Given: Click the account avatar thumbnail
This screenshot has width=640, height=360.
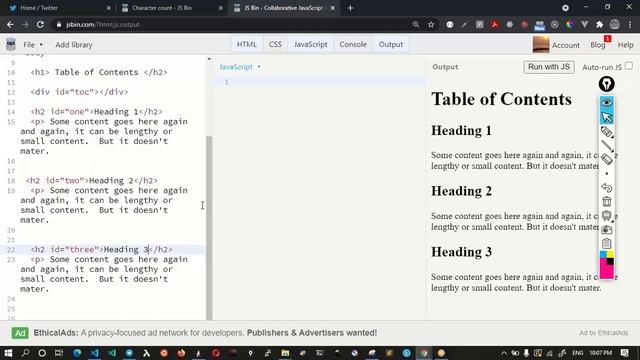Looking at the screenshot, I should pyautogui.click(x=541, y=44).
